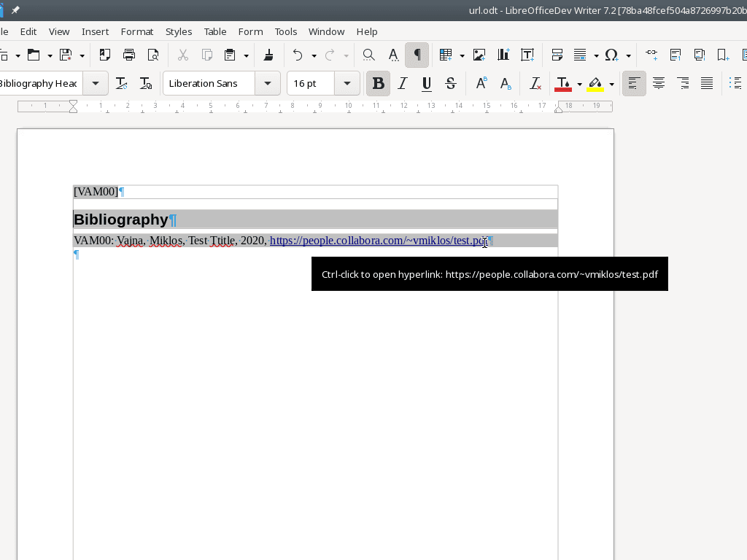Viewport: 747px width, 560px height.
Task: Enable italic formatting
Action: [x=402, y=83]
